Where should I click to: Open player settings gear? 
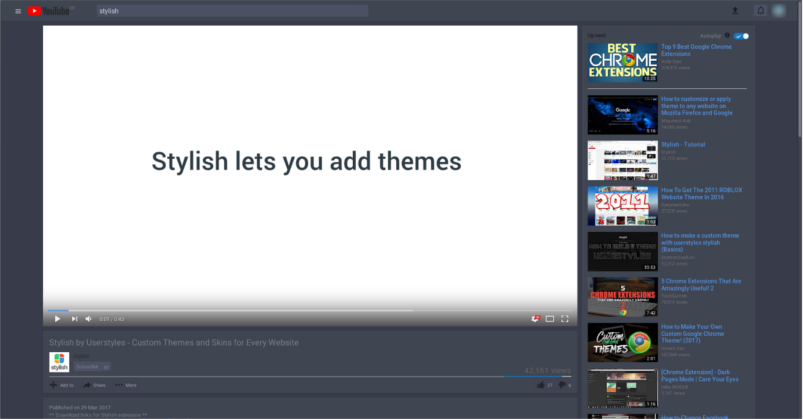click(x=535, y=319)
